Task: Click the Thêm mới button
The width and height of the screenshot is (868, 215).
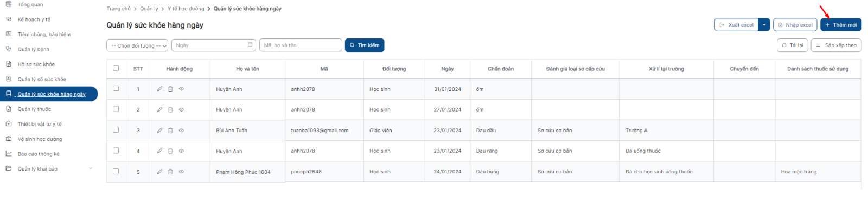Action: pos(841,25)
